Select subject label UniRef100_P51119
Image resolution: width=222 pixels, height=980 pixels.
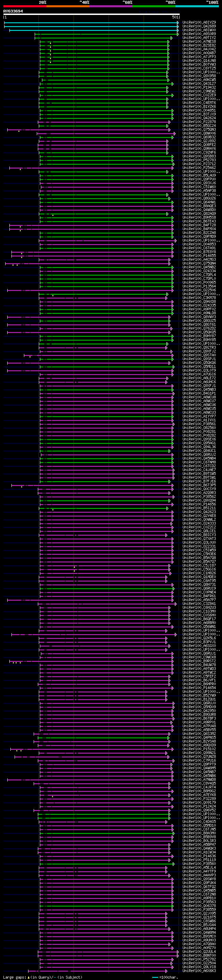(199, 860)
